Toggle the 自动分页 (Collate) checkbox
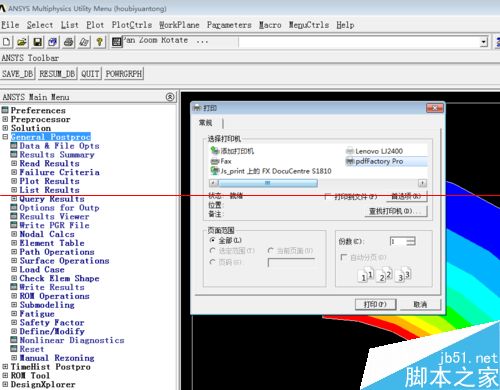Viewport: 500px width, 390px height. (x=343, y=257)
